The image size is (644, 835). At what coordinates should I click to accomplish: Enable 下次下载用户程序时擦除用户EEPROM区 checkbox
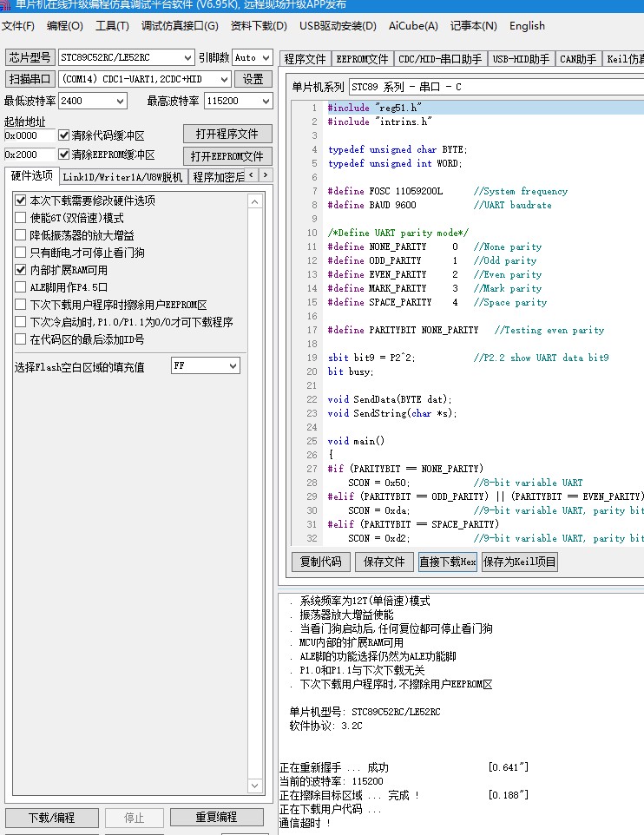pos(21,305)
